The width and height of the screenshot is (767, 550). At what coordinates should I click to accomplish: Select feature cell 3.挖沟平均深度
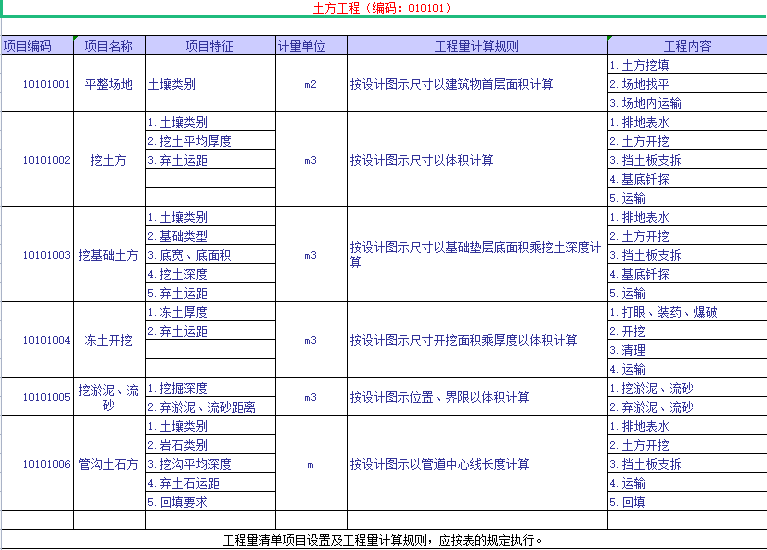coord(210,464)
